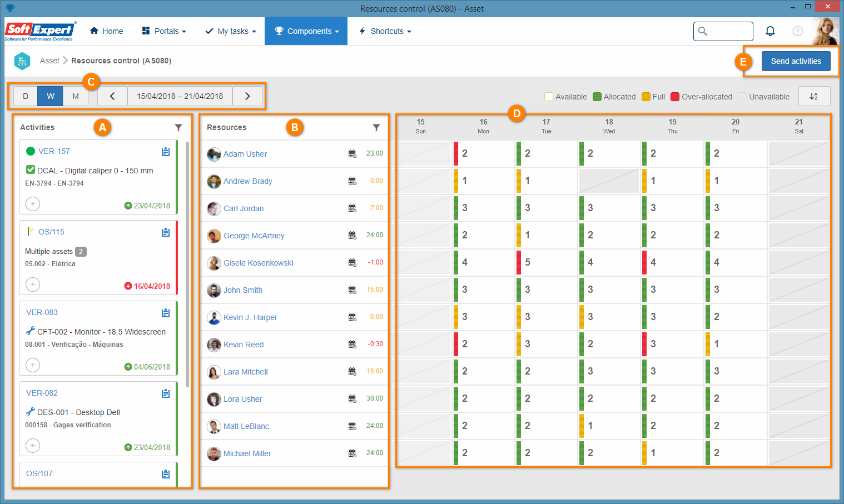844x504 pixels.
Task: Switch to Day view (D)
Action: pyautogui.click(x=26, y=96)
